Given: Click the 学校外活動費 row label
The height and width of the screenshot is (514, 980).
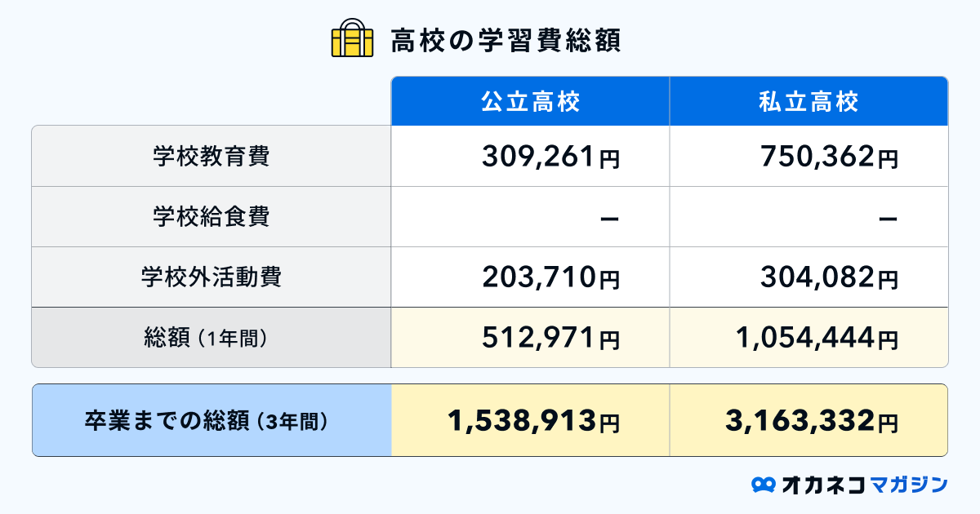Looking at the screenshot, I should pyautogui.click(x=211, y=277).
